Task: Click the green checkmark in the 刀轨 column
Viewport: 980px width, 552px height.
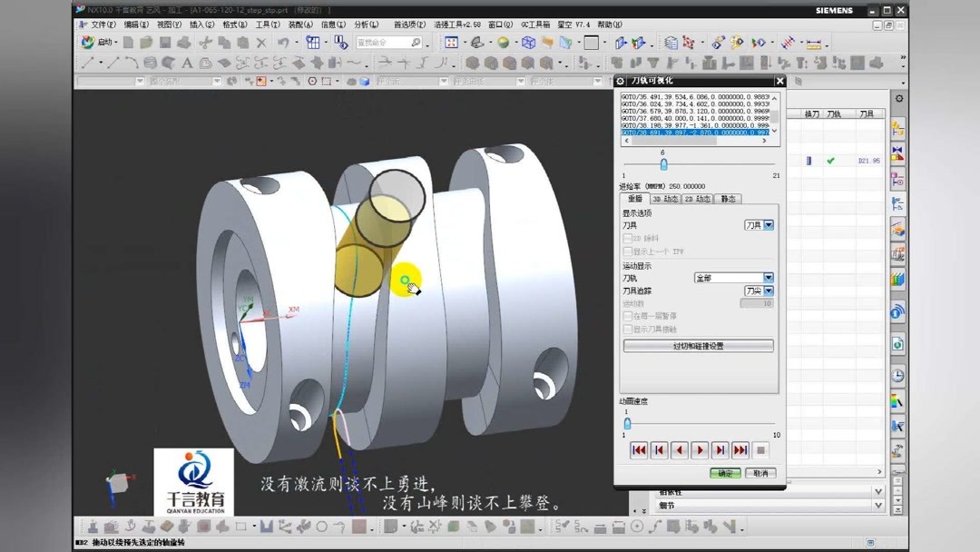Action: coord(830,160)
